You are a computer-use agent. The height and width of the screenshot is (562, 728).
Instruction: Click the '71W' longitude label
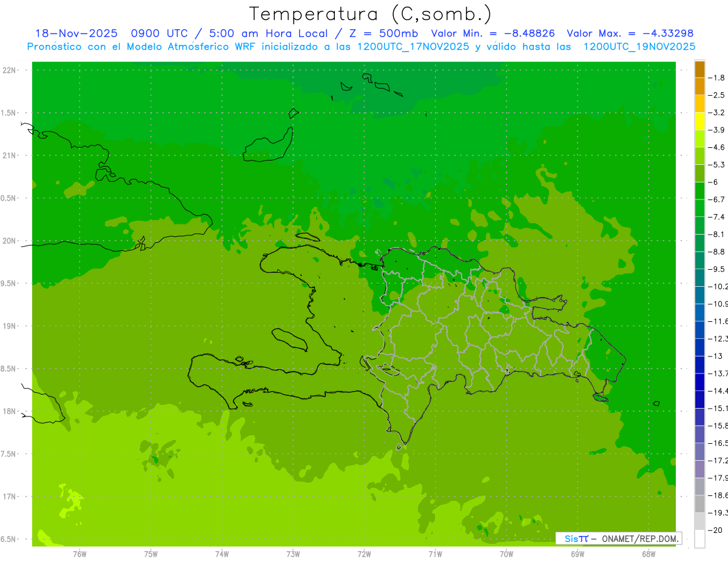pyautogui.click(x=435, y=554)
